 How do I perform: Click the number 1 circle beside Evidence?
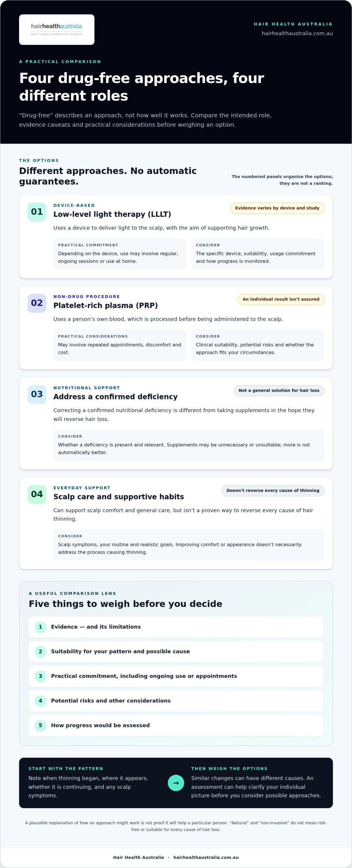[40, 627]
